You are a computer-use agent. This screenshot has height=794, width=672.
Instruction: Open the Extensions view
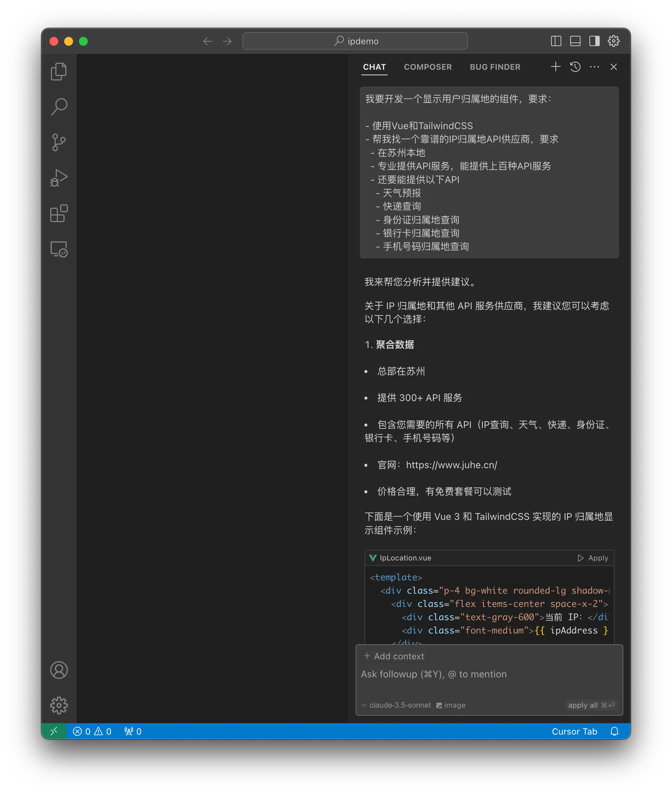pos(59,213)
